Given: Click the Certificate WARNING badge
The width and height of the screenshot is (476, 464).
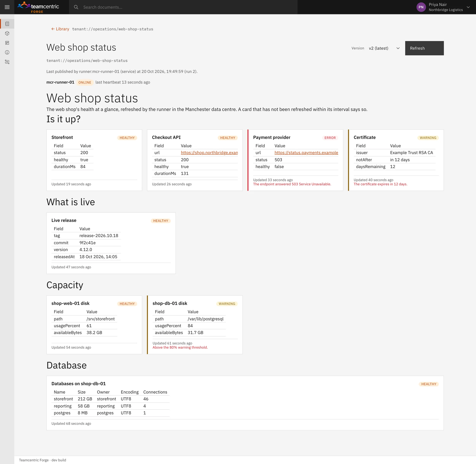Looking at the screenshot, I should (428, 138).
